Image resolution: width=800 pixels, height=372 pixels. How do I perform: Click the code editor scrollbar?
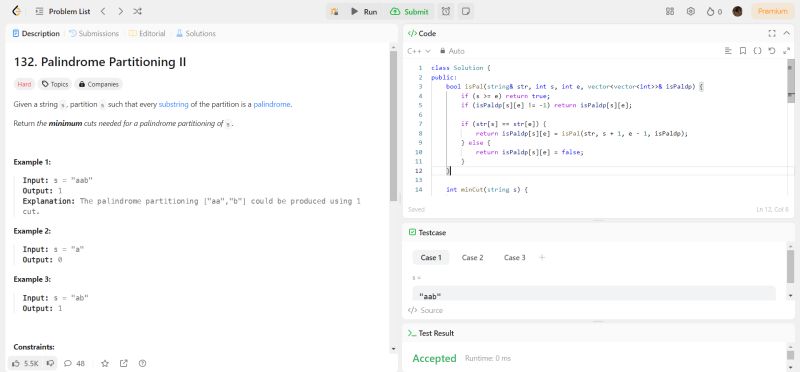(x=791, y=81)
